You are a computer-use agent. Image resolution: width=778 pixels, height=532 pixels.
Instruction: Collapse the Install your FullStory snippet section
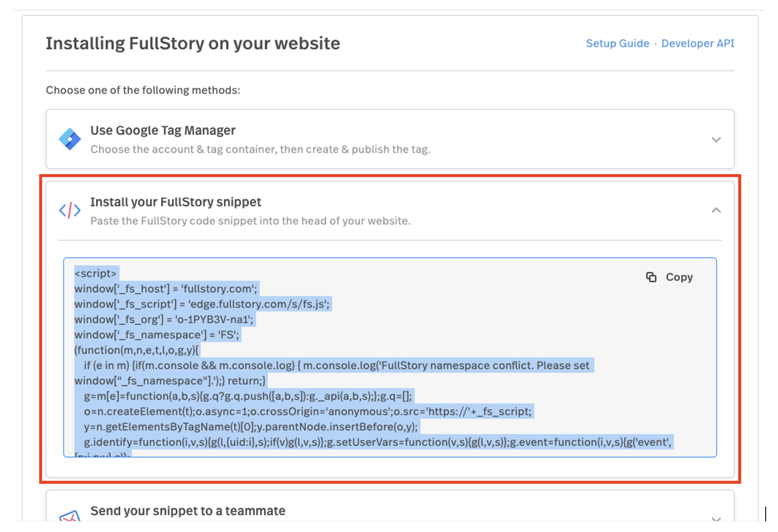pyautogui.click(x=716, y=210)
